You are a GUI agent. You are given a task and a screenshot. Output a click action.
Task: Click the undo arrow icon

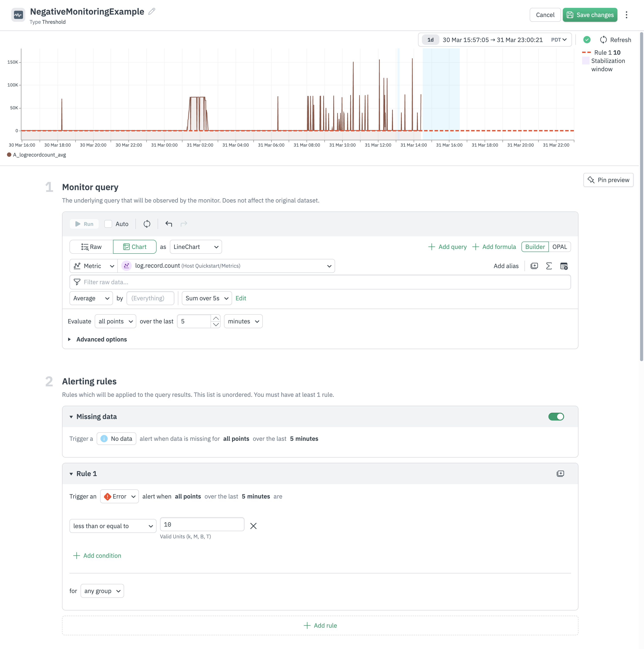point(169,224)
